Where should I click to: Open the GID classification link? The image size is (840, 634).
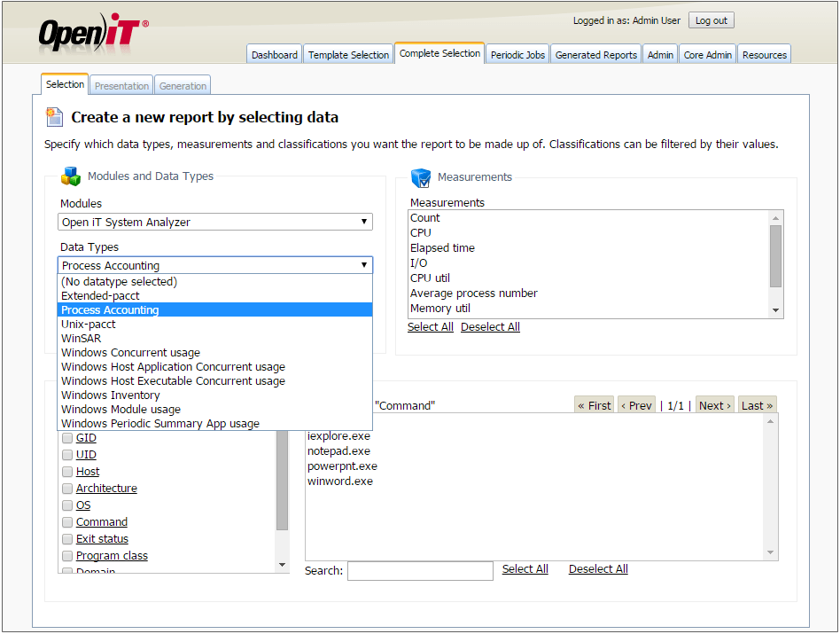(86, 438)
